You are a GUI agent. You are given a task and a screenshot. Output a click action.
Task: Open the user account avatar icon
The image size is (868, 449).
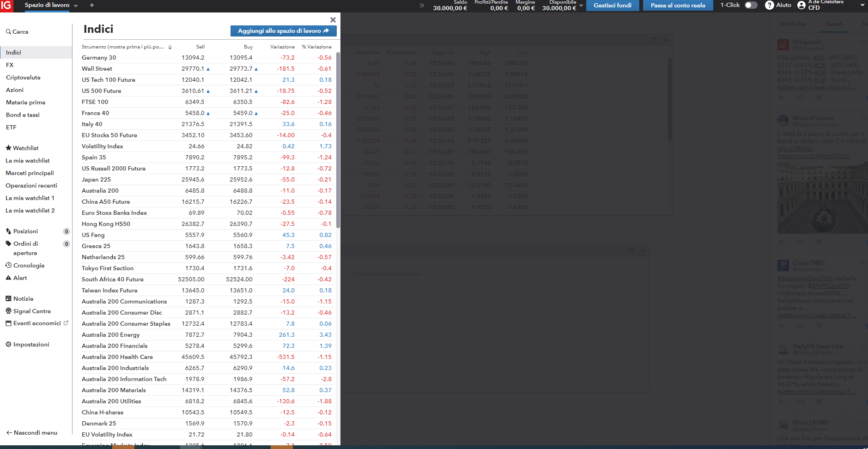click(x=801, y=5)
